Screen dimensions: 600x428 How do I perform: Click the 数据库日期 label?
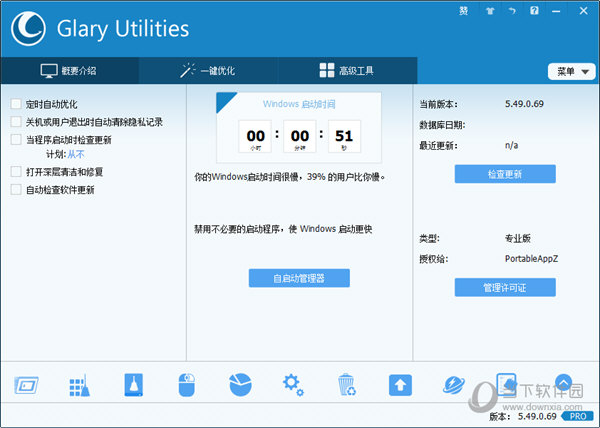point(442,125)
